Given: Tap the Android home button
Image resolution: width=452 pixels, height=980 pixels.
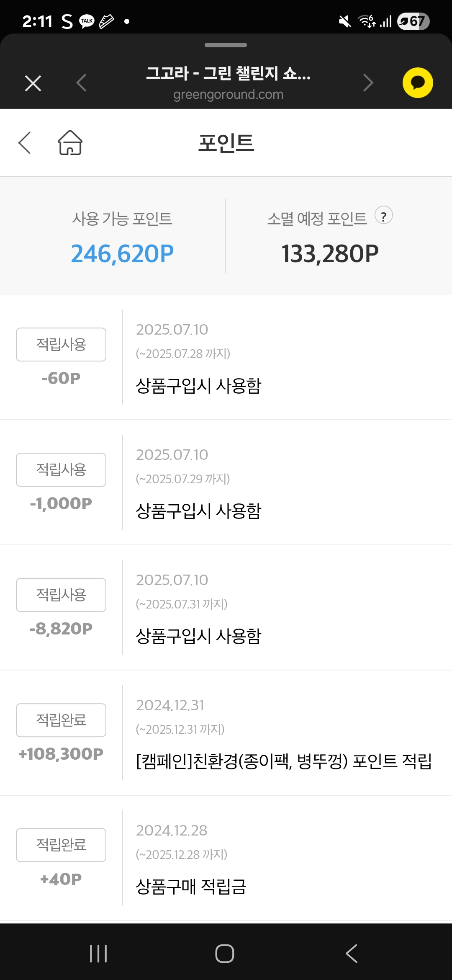Looking at the screenshot, I should coord(225,954).
